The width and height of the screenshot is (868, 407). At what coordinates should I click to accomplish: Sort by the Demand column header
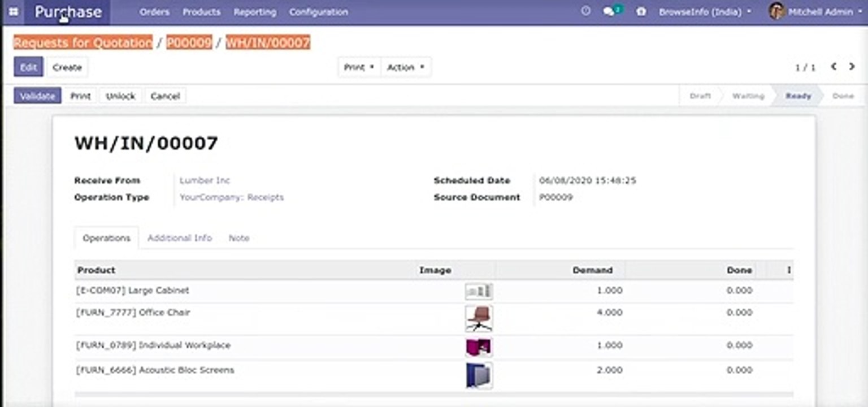(592, 270)
